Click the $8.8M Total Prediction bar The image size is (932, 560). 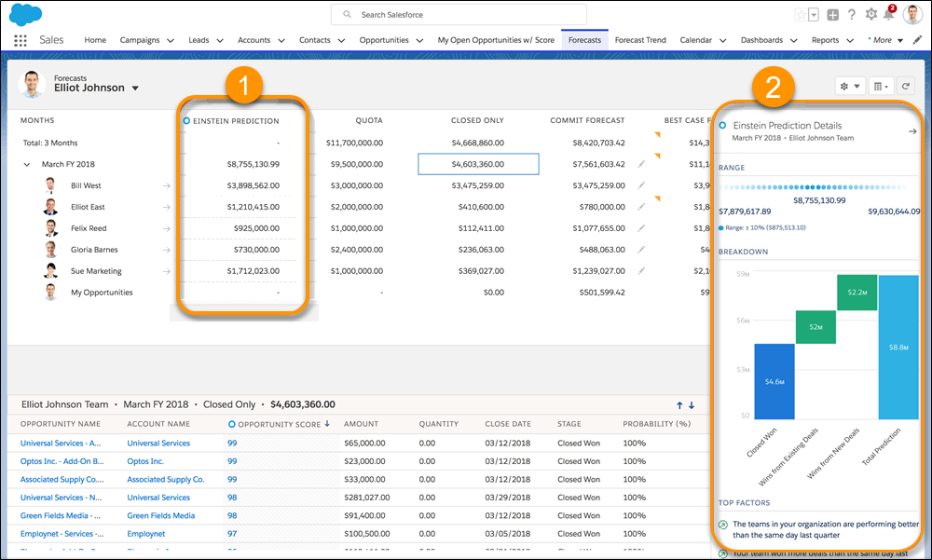pos(898,348)
